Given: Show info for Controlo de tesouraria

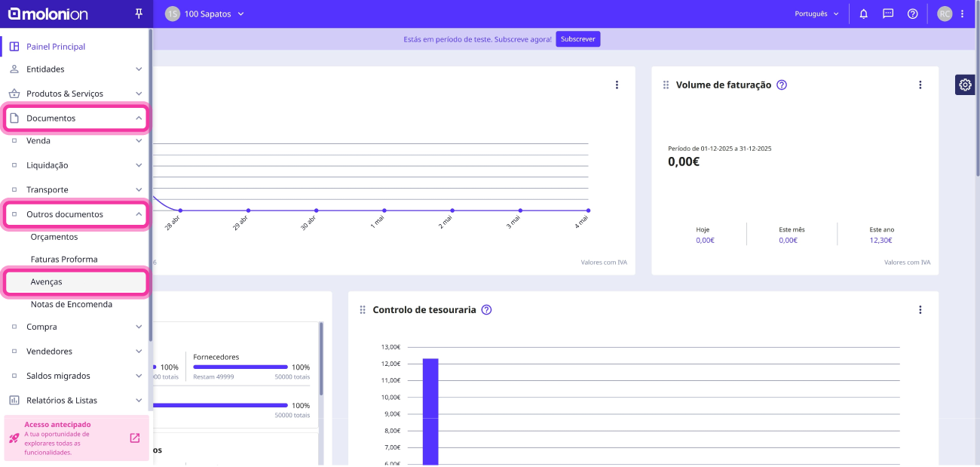Looking at the screenshot, I should 486,310.
